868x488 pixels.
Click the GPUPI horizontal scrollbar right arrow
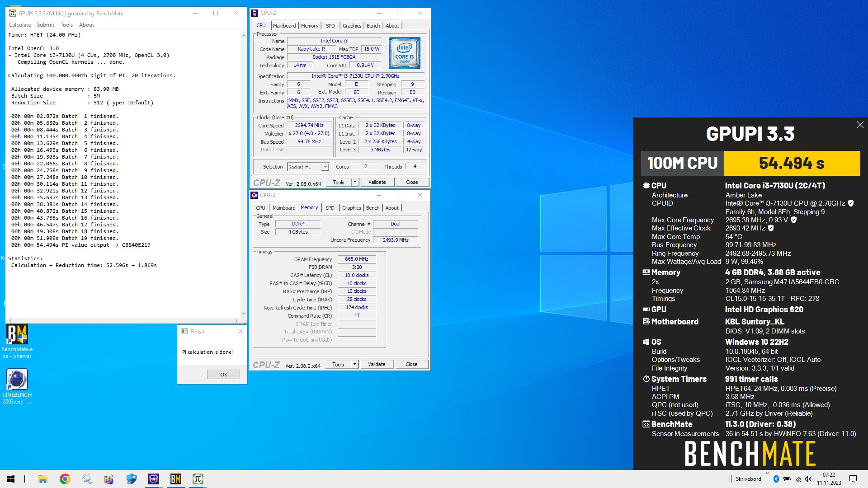[236, 321]
